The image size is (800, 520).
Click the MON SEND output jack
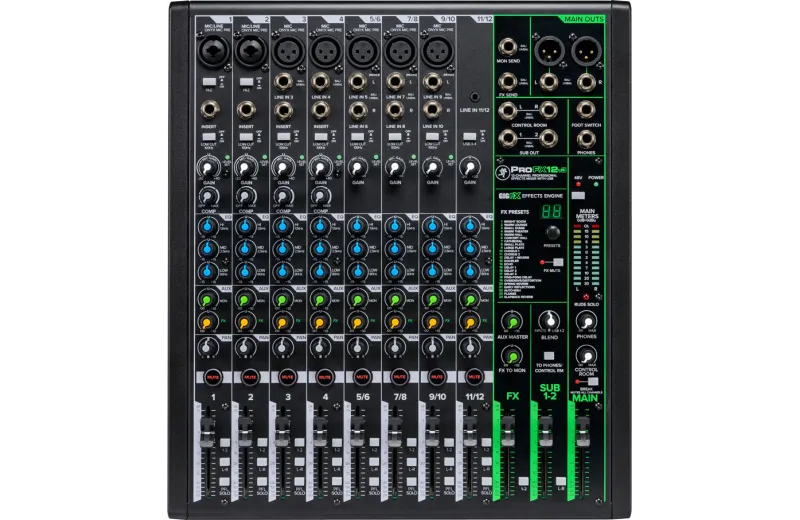pos(508,47)
